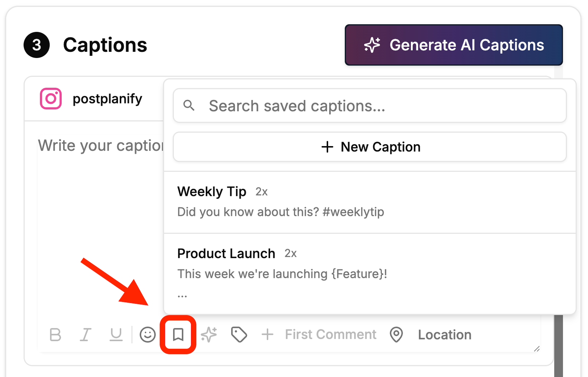
Task: Toggle bold formatting in caption editor
Action: pos(55,335)
